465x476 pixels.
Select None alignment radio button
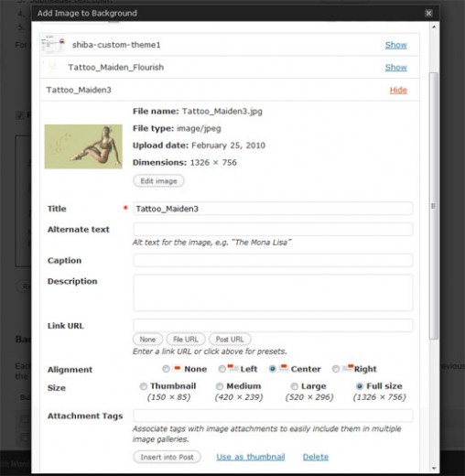click(166, 369)
